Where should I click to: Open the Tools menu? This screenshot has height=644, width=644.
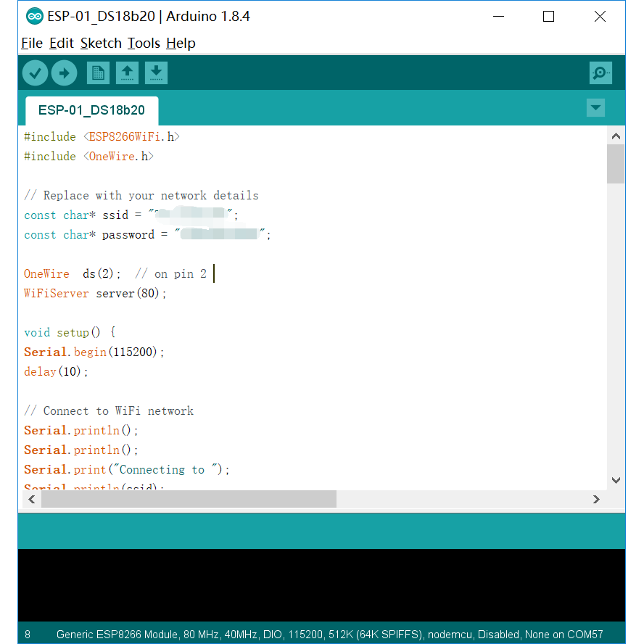144,44
